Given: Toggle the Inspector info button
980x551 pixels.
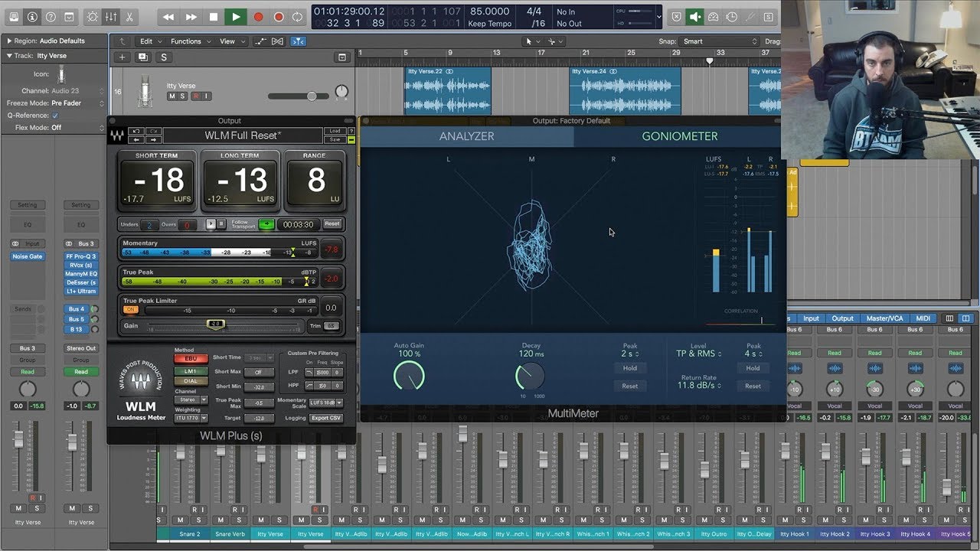Looking at the screenshot, I should pos(32,17).
